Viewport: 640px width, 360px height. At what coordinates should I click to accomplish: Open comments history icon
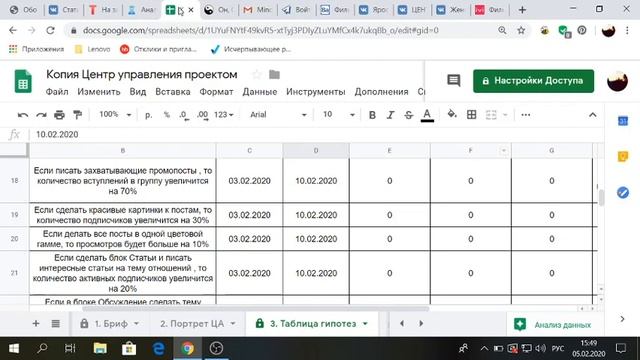[x=453, y=80]
